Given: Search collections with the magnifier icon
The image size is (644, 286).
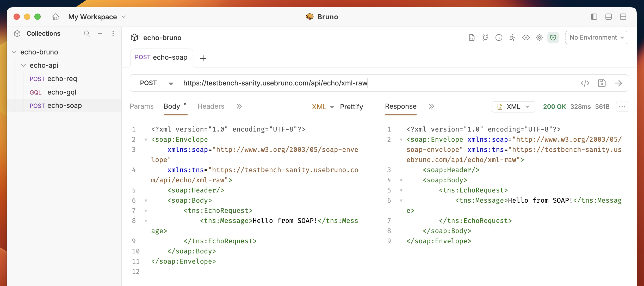Looking at the screenshot, I should pos(87,34).
